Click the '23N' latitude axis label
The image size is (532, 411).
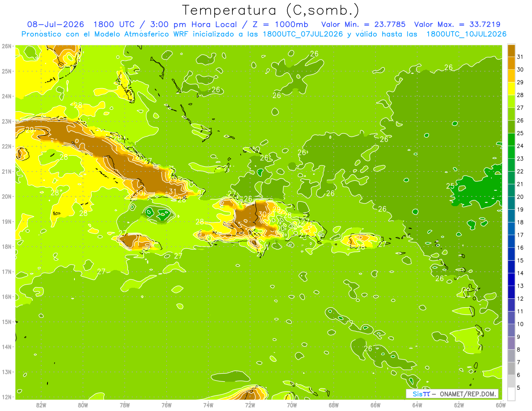click(6, 121)
